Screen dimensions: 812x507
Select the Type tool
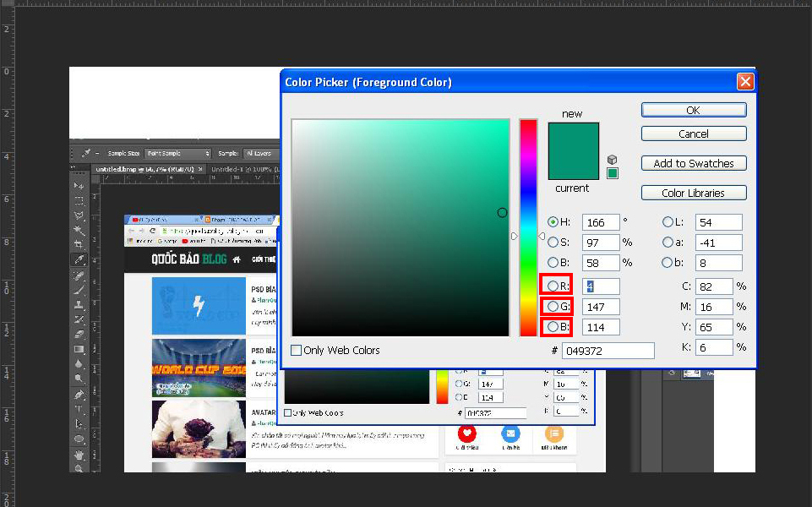click(79, 408)
